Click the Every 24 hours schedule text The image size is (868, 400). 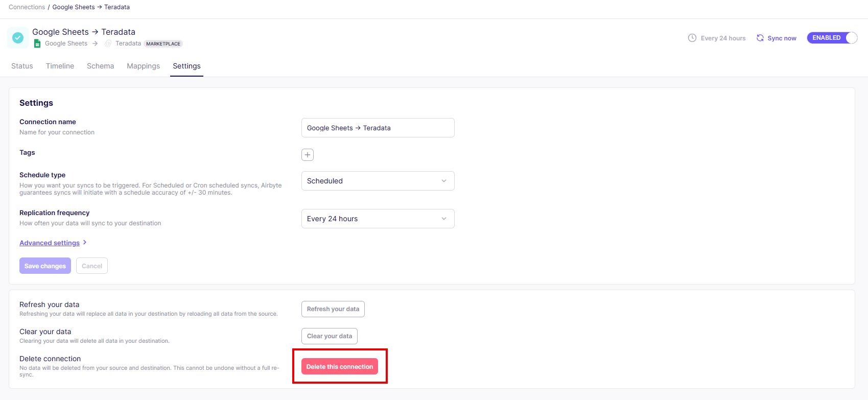723,38
